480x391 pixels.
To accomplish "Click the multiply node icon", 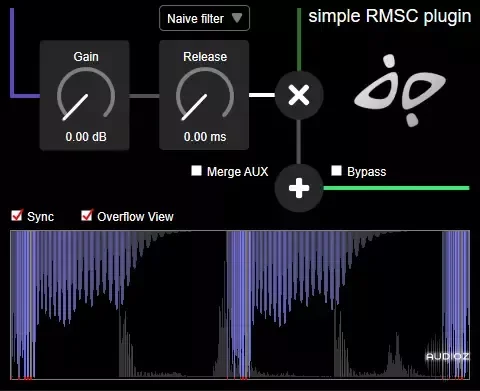I will [299, 95].
